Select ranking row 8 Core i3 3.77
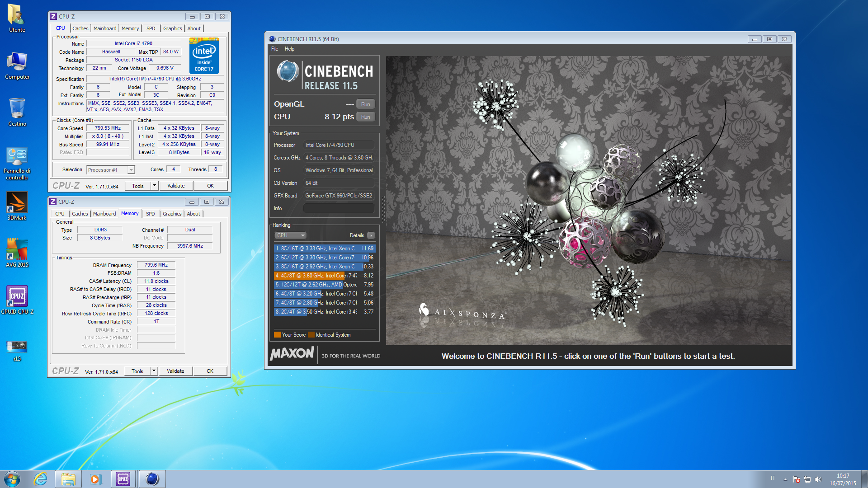Image resolution: width=868 pixels, height=488 pixels. click(x=325, y=312)
